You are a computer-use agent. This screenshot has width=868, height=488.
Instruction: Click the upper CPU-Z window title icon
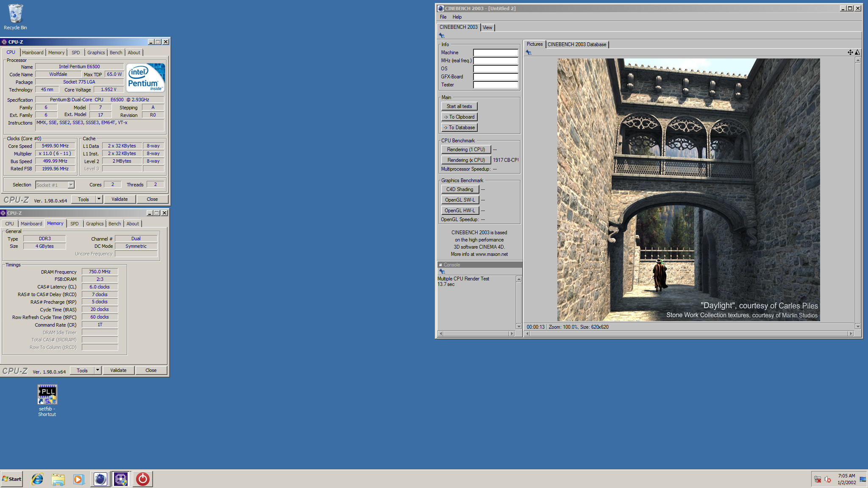pyautogui.click(x=4, y=42)
